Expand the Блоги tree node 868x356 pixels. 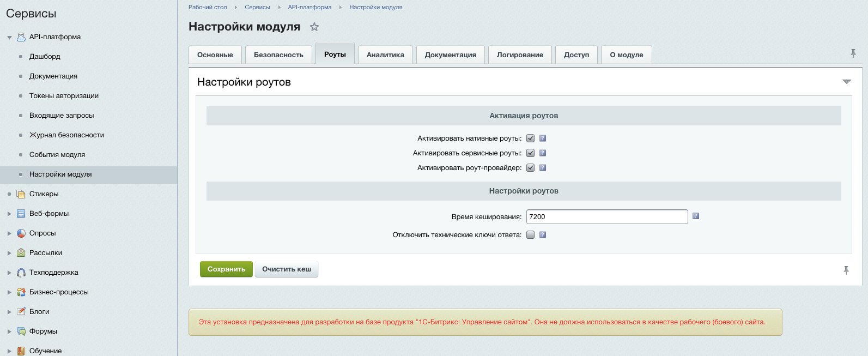pos(9,312)
